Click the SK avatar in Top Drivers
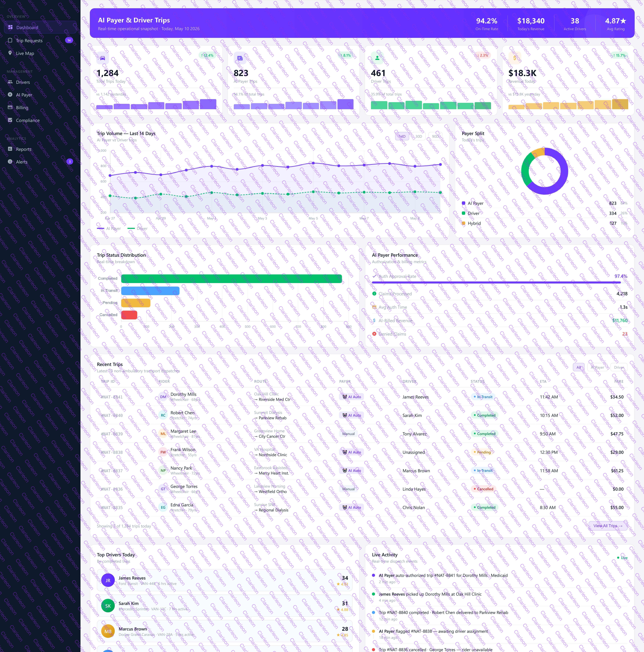This screenshot has height=652, width=644. [108, 606]
